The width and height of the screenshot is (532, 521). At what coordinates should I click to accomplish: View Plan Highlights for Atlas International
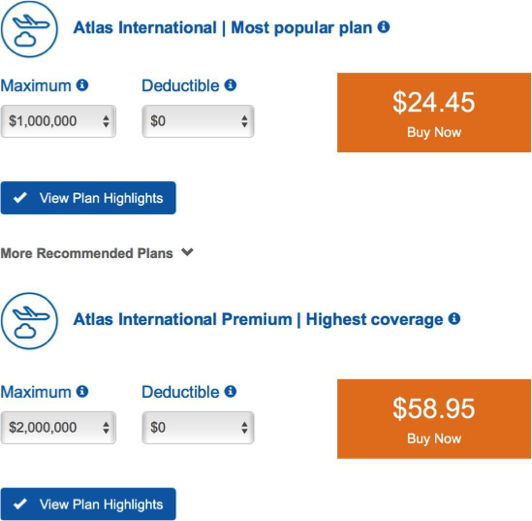(x=88, y=198)
